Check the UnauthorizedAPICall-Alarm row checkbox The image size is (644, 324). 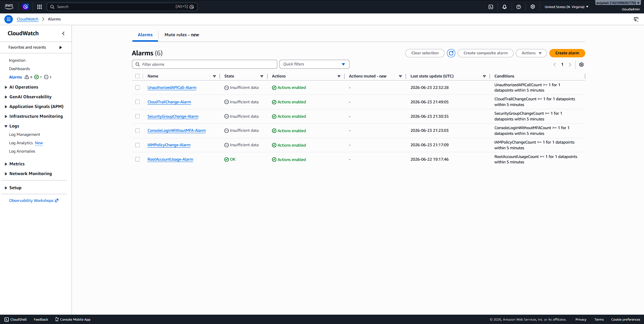(x=137, y=88)
